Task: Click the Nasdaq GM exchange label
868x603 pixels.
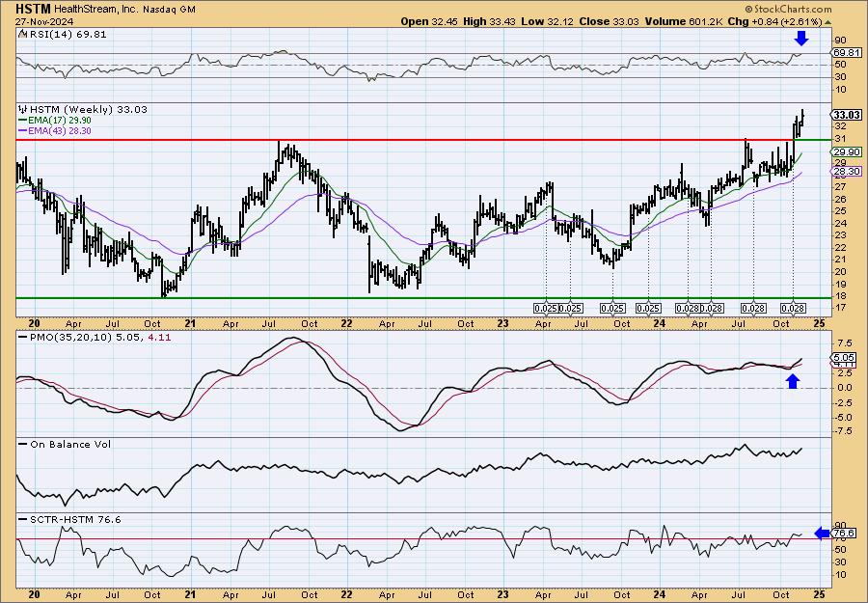Action: tap(170, 10)
